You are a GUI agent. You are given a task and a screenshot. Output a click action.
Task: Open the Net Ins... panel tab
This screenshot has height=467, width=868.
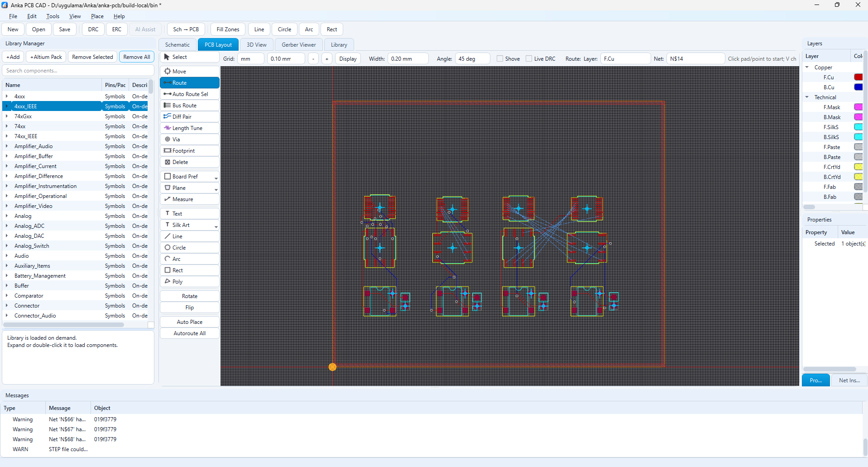pos(849,380)
